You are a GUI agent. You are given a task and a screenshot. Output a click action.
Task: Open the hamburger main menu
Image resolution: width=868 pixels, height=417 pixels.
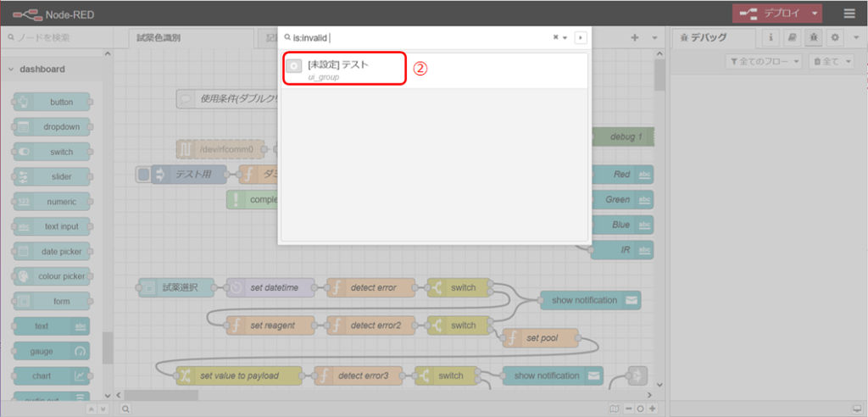click(x=849, y=13)
